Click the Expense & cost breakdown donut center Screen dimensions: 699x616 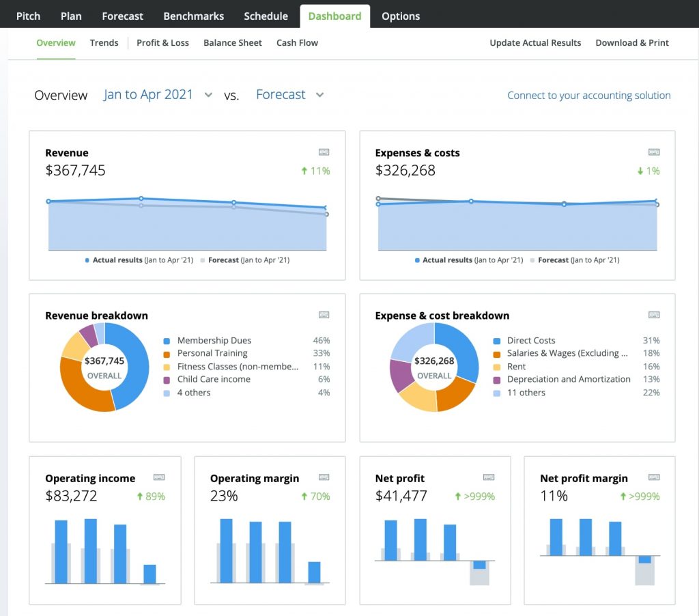click(x=434, y=367)
